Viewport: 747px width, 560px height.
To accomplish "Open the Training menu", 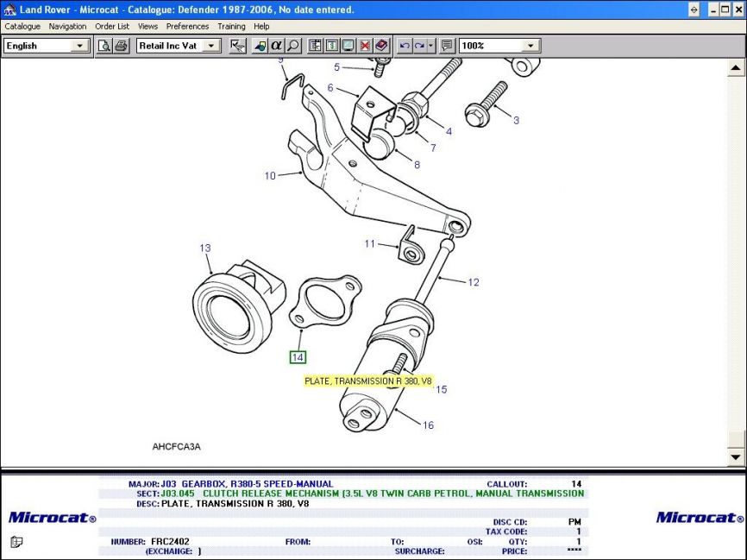I will [231, 27].
